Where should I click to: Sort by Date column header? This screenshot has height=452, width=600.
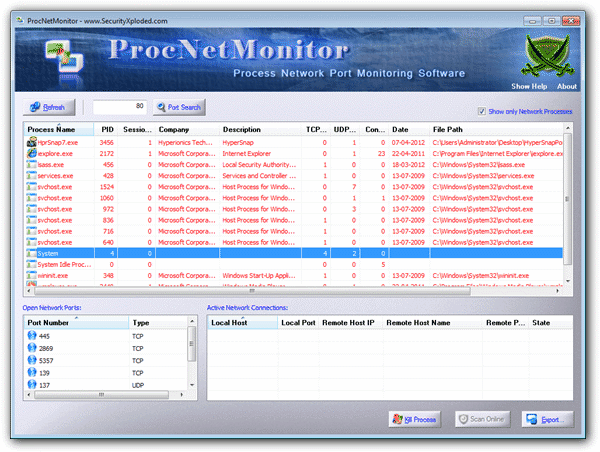click(409, 129)
